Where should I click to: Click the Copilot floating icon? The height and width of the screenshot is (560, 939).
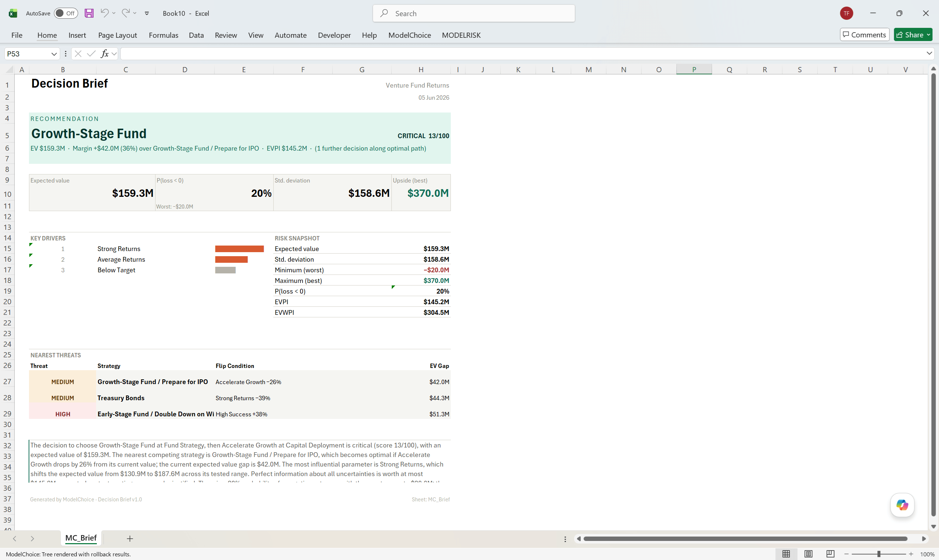coord(902,505)
